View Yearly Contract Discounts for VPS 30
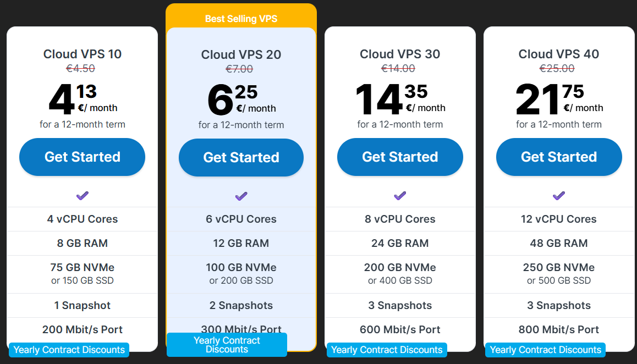The width and height of the screenshot is (637, 364). 387,350
